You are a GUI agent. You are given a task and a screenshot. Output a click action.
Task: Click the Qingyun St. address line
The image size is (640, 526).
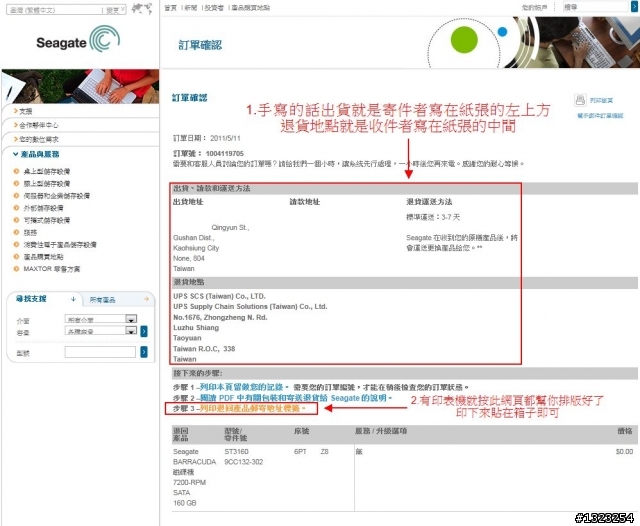(x=230, y=228)
